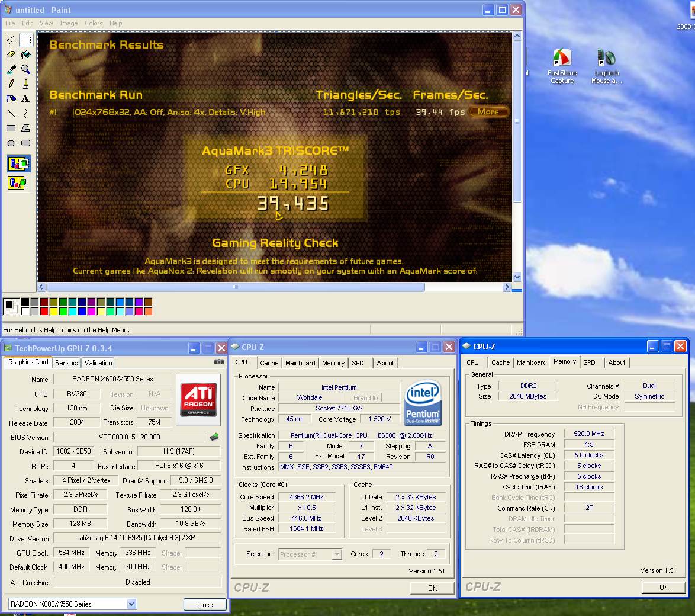The image size is (695, 616).
Task: Click OK in the middle CPU-Z window
Action: 432,588
